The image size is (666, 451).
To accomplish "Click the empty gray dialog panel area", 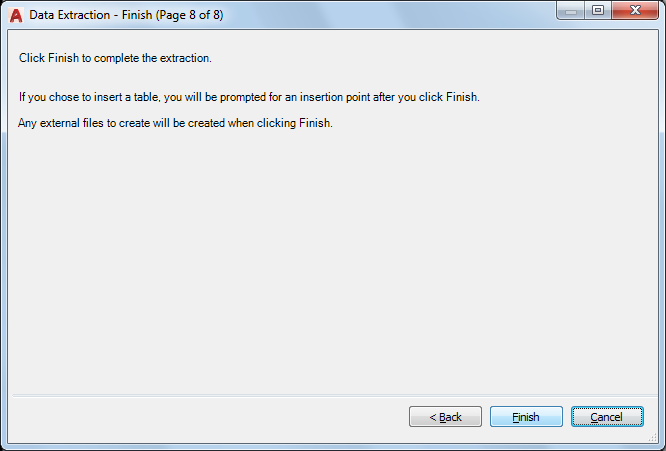I will [x=330, y=260].
